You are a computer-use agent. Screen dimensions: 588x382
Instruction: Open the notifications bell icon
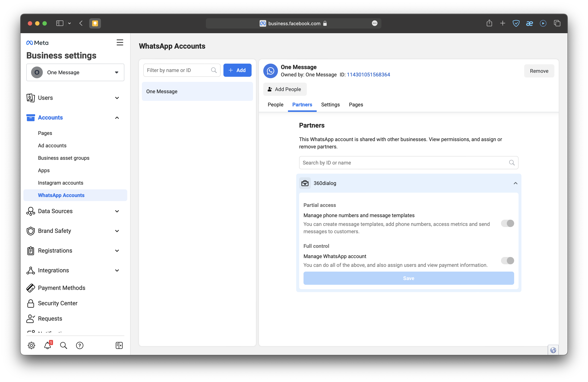47,345
